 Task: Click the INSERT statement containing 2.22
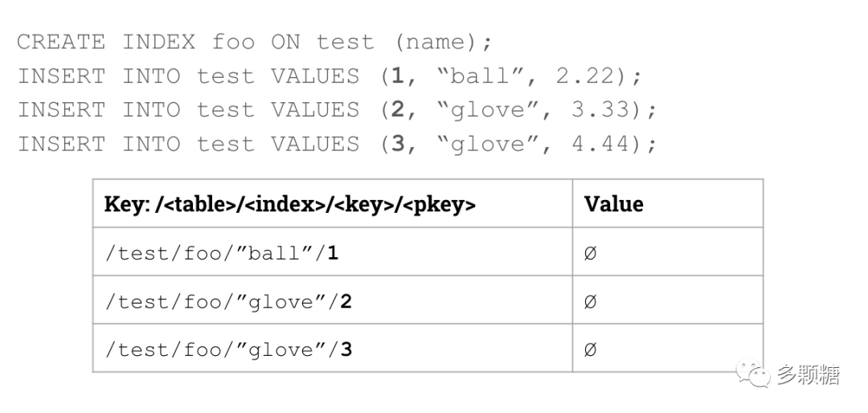pyautogui.click(x=330, y=76)
